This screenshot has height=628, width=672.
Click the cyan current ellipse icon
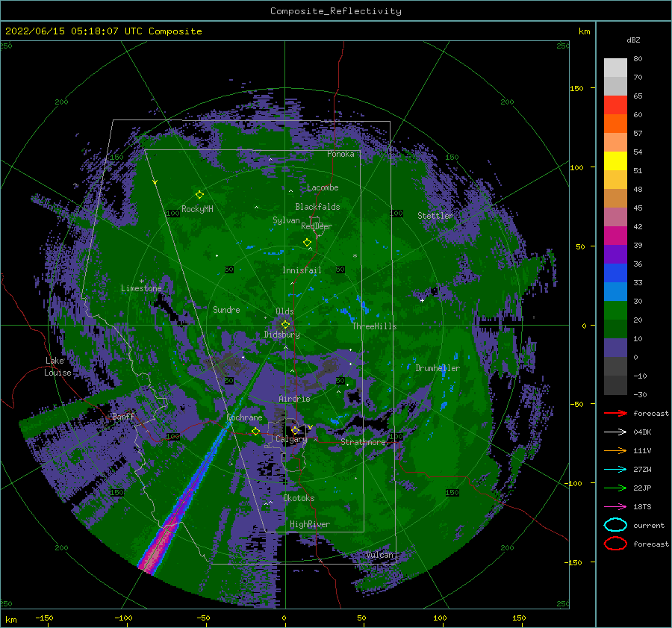click(x=615, y=525)
